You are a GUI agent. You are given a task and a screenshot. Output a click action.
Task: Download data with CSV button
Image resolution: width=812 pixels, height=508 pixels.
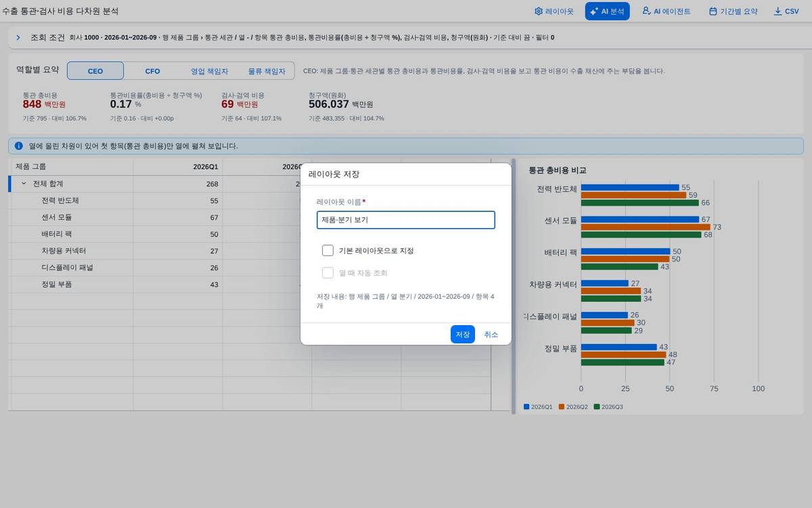tap(786, 12)
